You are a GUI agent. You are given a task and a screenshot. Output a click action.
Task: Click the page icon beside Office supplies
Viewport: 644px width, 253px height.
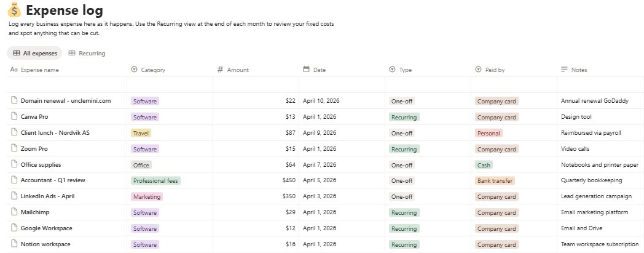(14, 164)
